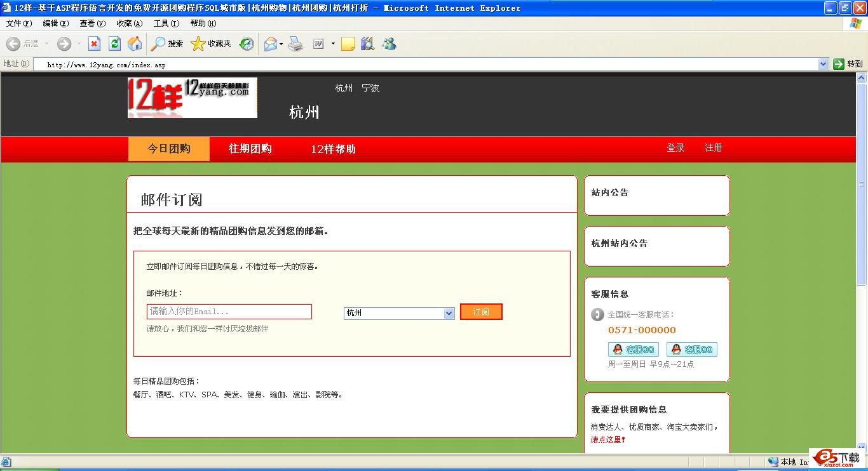Expand the 杭州 city dropdown
The height and width of the screenshot is (471, 868).
click(x=449, y=313)
